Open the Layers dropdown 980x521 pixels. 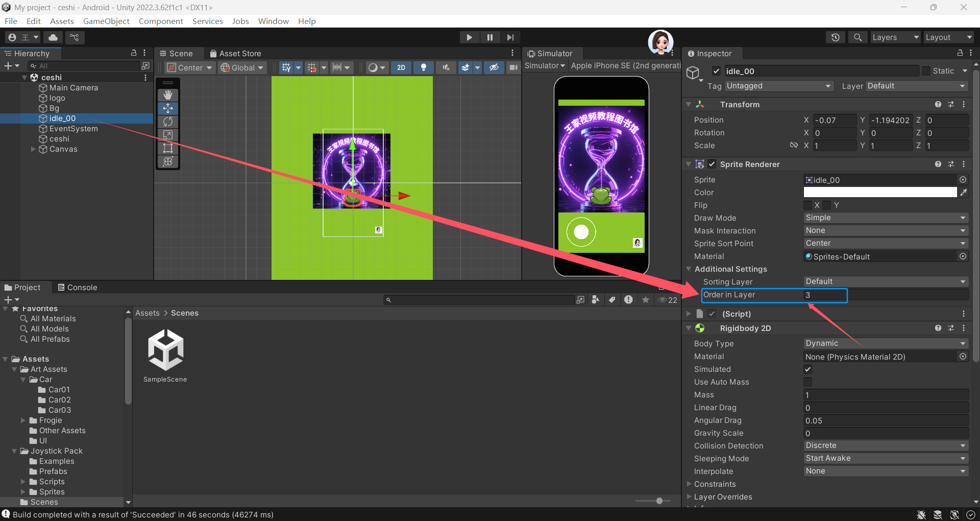[895, 37]
